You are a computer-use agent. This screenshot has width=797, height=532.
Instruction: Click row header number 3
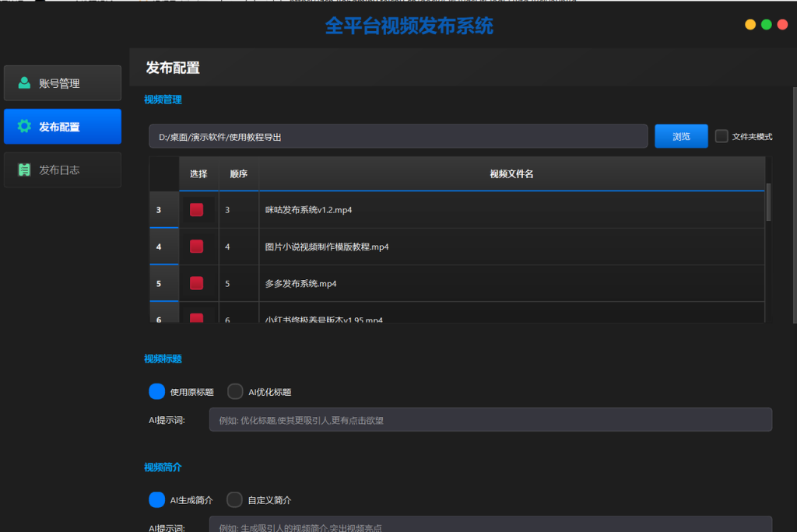click(164, 210)
